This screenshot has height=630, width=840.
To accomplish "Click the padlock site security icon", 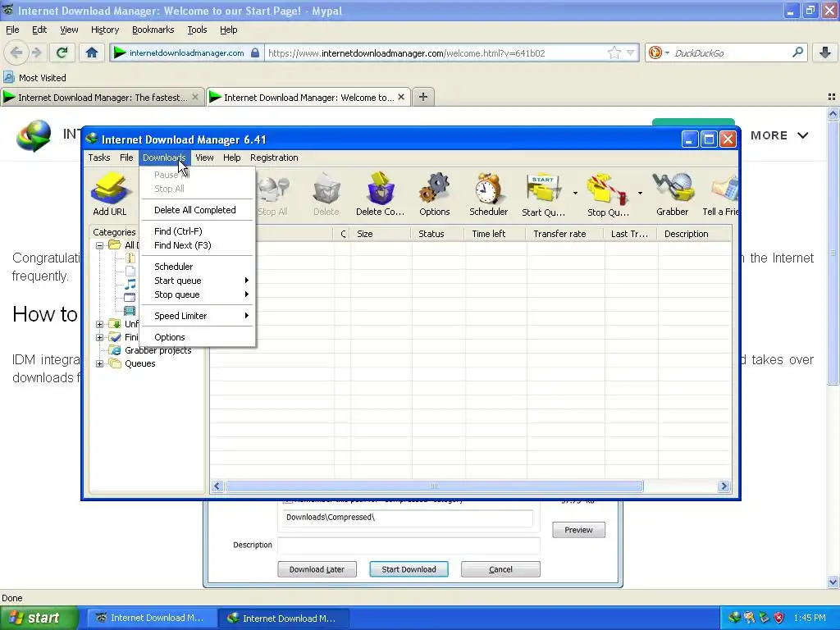I will click(256, 52).
